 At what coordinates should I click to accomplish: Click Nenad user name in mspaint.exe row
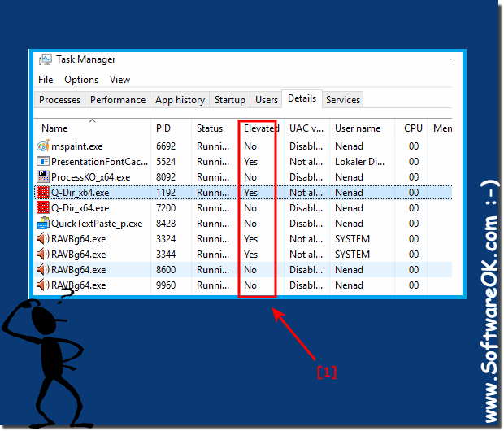349,146
